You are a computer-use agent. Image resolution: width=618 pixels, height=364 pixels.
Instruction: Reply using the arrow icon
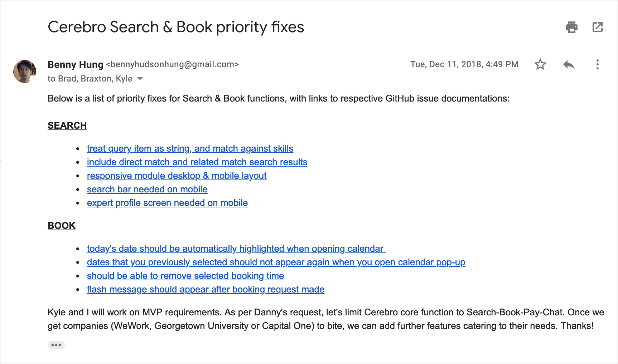point(569,64)
